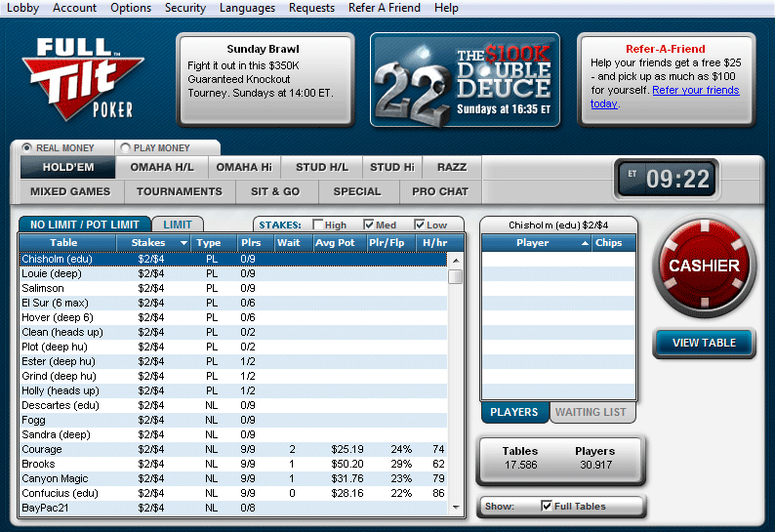Open the Languages menu
This screenshot has width=775, height=532.
tap(247, 8)
